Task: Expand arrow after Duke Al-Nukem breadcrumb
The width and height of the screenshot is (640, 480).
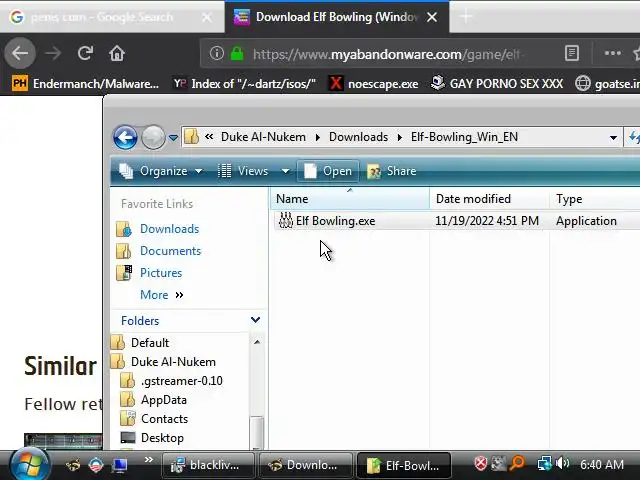Action: pyautogui.click(x=318, y=137)
